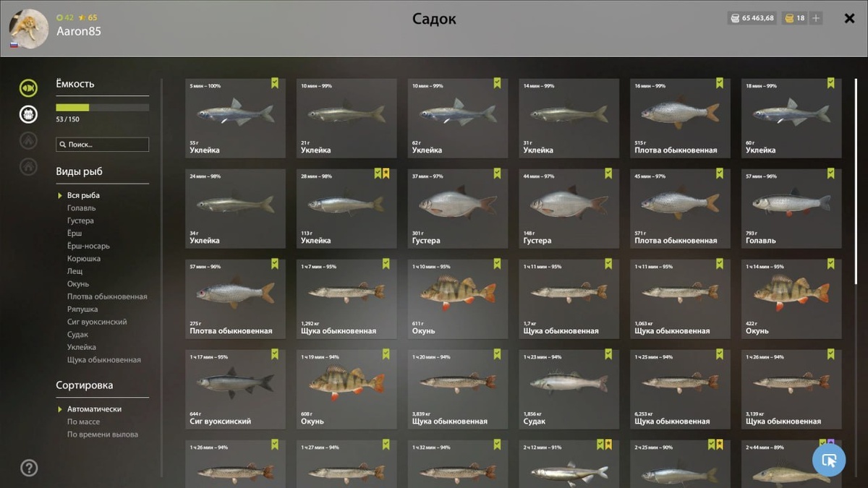Toggle the star flag on 113 g Уклейка card
868x488 pixels.
pyautogui.click(x=386, y=174)
